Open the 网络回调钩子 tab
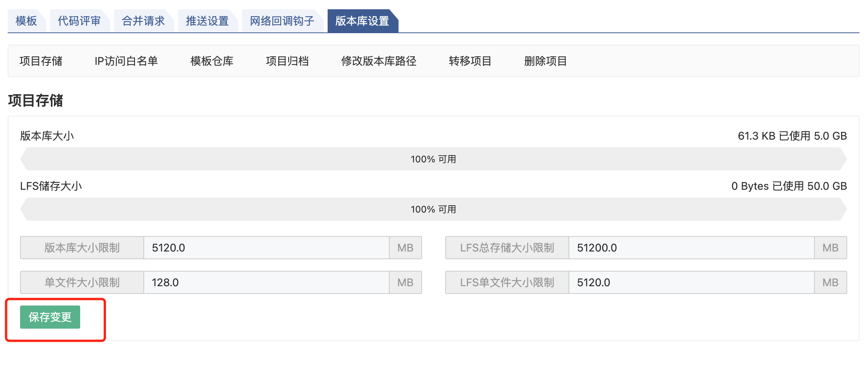The image size is (868, 368). pos(282,21)
